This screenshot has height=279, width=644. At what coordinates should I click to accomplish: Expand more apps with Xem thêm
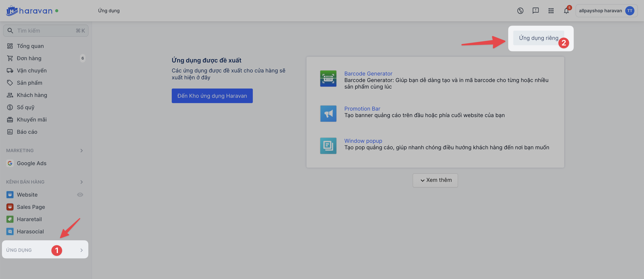tap(435, 180)
